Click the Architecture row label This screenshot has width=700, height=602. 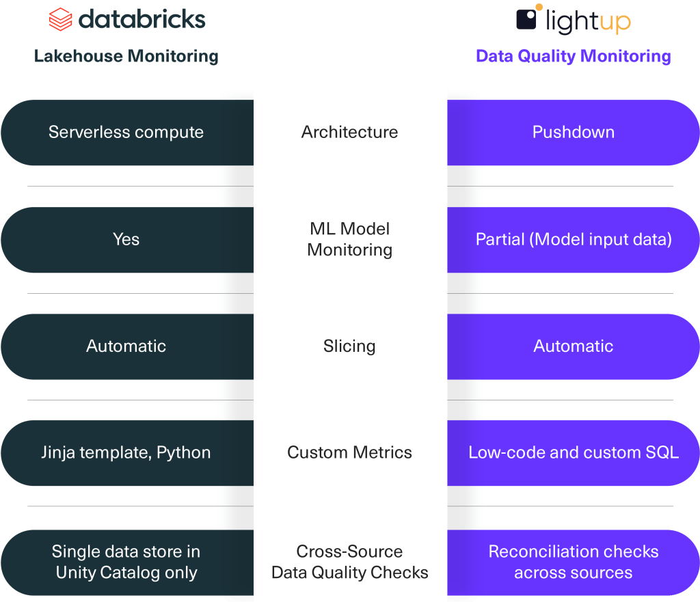[349, 133]
